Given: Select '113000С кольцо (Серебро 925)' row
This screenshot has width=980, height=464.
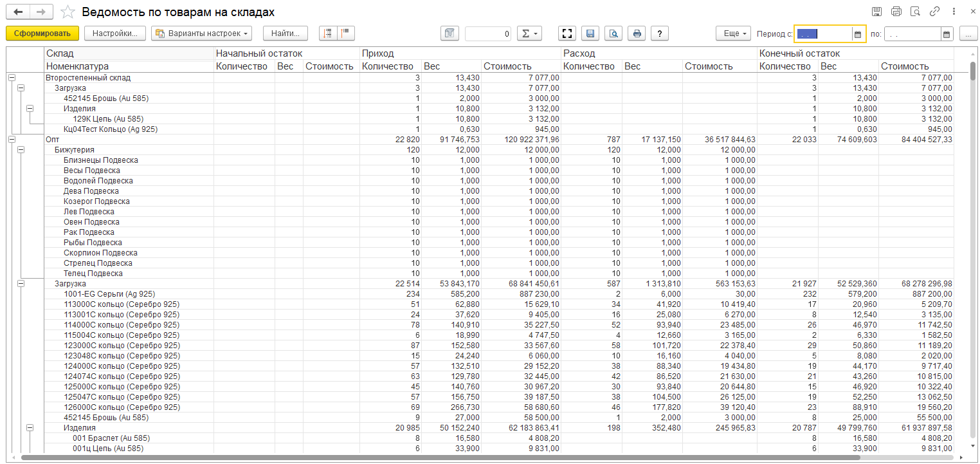Looking at the screenshot, I should tap(499, 304).
